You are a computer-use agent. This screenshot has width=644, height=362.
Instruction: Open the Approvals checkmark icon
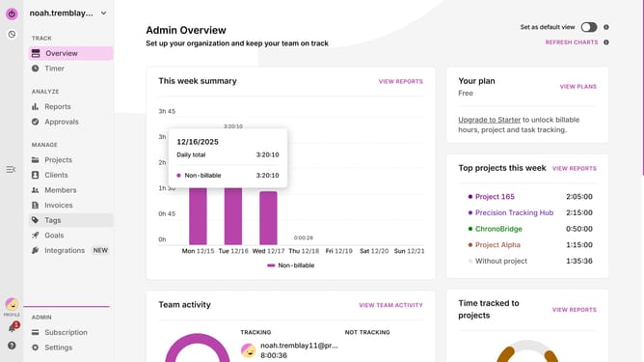36,122
